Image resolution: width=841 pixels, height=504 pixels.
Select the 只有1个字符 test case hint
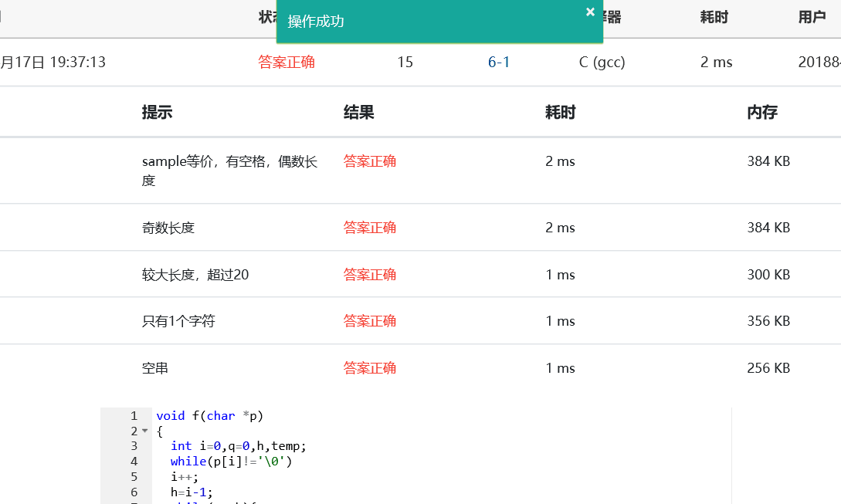tap(178, 321)
